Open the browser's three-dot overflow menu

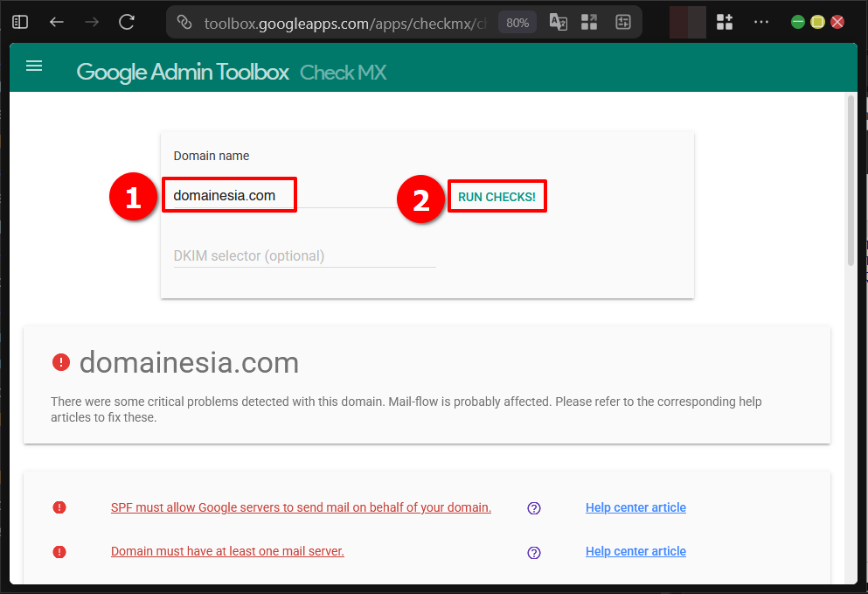point(760,21)
